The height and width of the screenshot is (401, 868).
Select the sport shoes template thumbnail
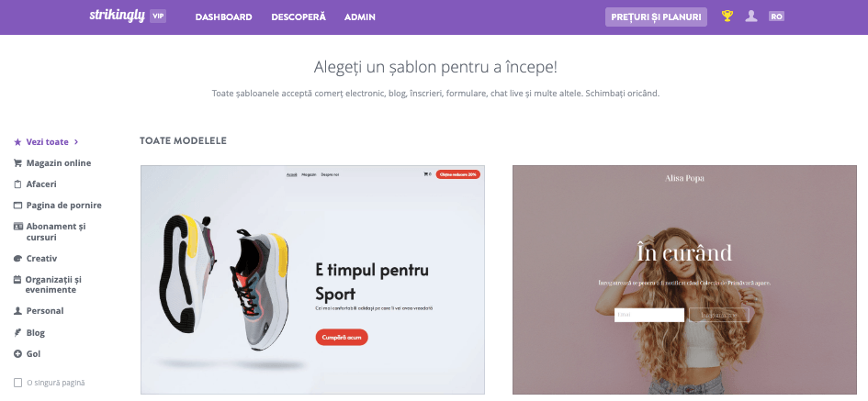click(313, 280)
